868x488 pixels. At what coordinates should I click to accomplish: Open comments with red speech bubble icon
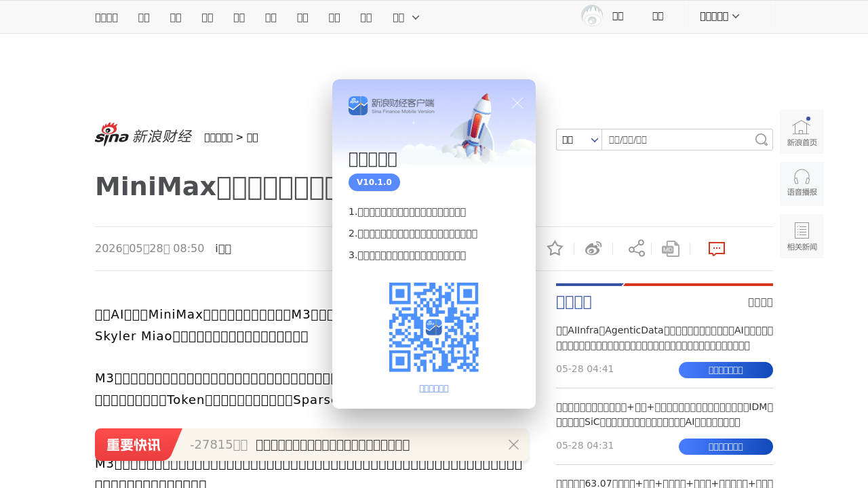[717, 249]
